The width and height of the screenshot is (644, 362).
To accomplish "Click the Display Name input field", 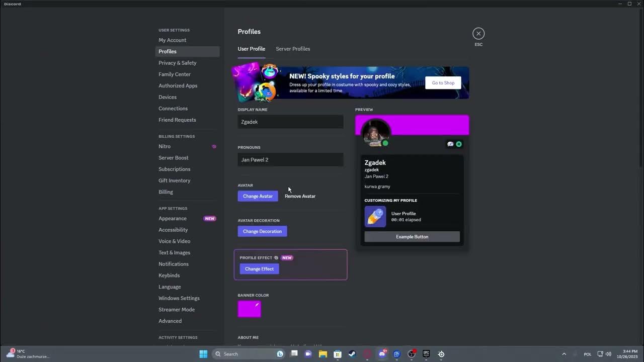I will click(290, 122).
